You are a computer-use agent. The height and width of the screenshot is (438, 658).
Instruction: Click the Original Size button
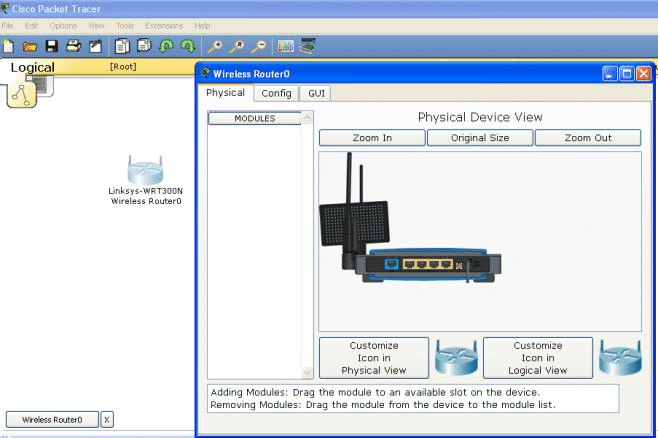pos(480,138)
